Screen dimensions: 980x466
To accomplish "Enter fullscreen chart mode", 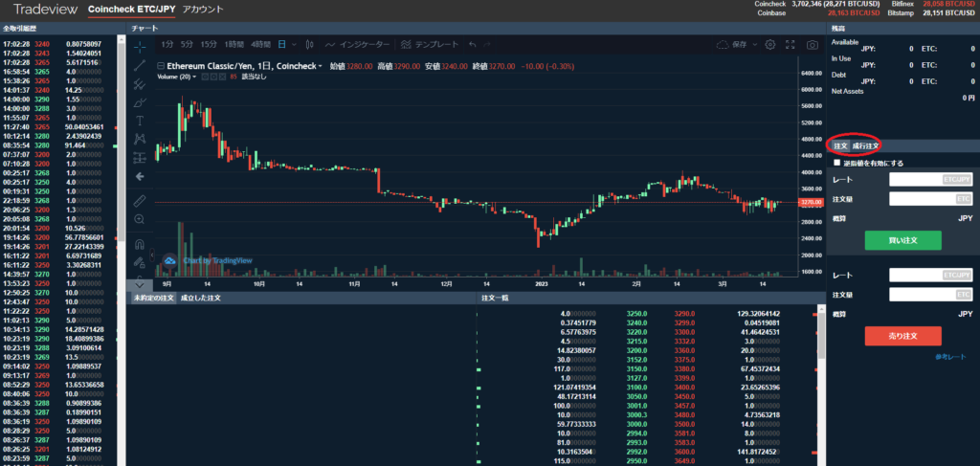I will tap(791, 45).
